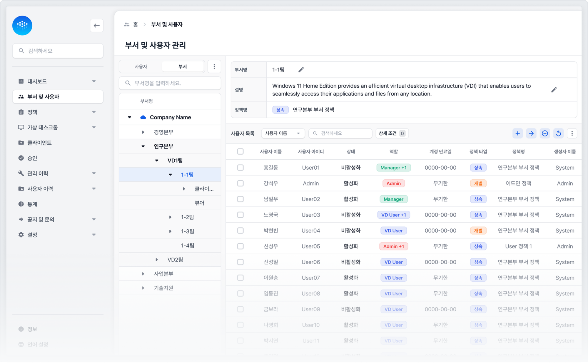Click the refresh icon in user list toolbar

click(558, 133)
